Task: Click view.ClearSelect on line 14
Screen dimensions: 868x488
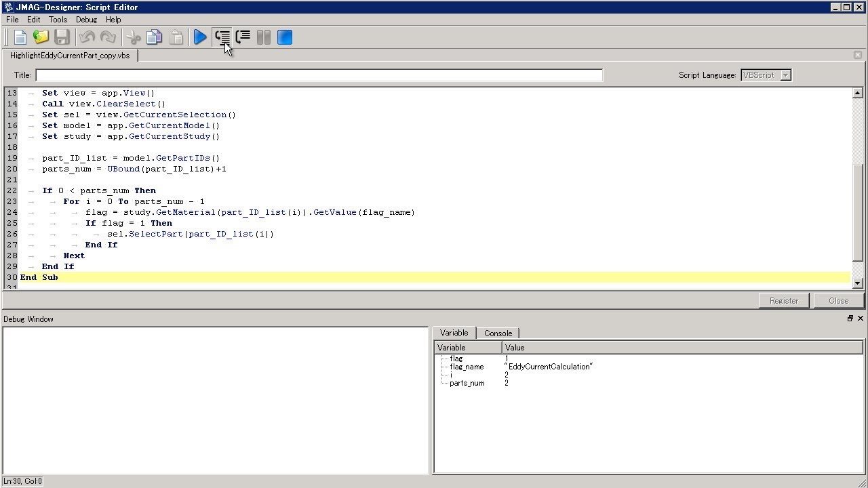Action: click(x=112, y=104)
